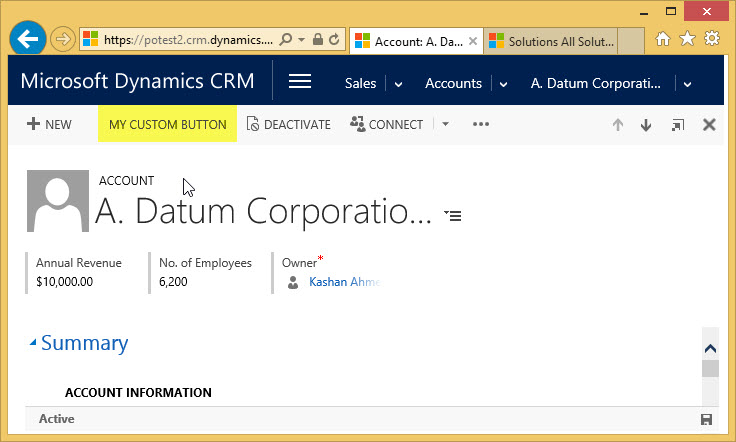Open owner link Kashan Ahme

(345, 282)
